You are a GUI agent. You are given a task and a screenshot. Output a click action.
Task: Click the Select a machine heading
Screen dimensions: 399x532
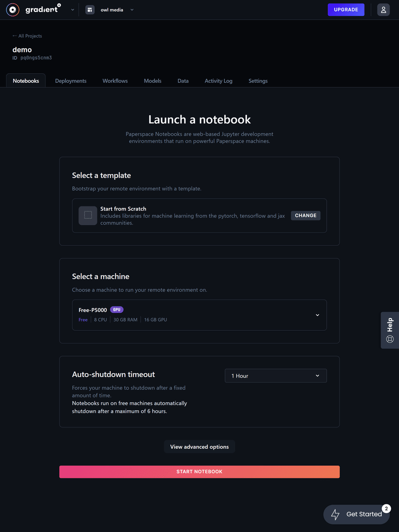click(101, 277)
